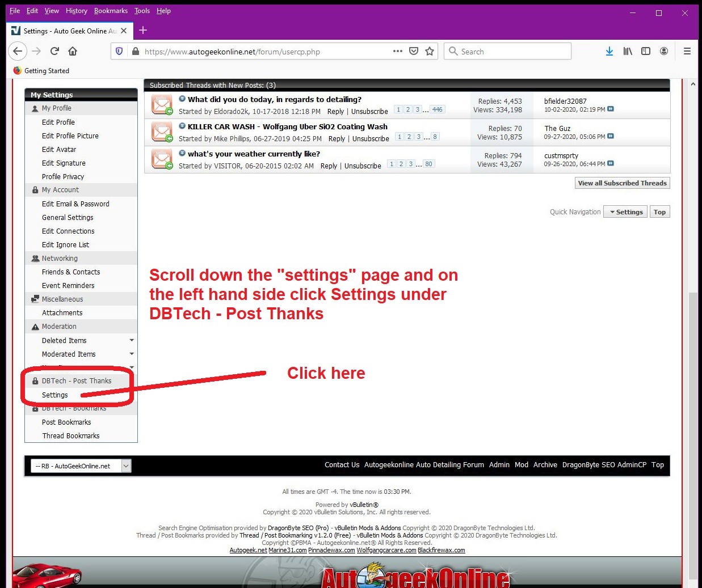Save page to Pocket
The width and height of the screenshot is (702, 588).
coord(414,51)
